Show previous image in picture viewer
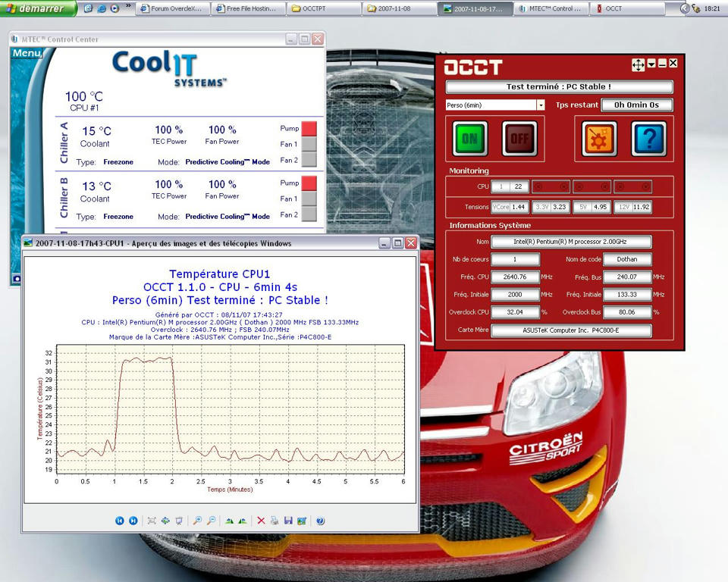This screenshot has height=582, width=728. point(119,521)
